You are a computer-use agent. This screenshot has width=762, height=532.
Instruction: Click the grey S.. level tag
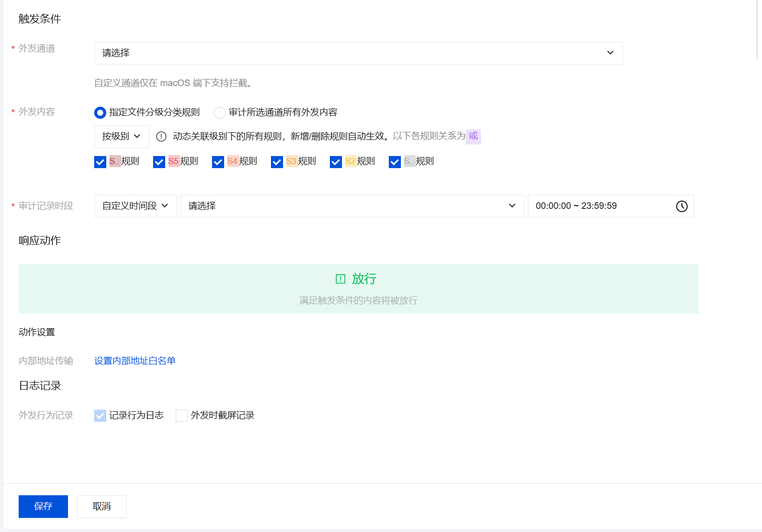point(409,161)
